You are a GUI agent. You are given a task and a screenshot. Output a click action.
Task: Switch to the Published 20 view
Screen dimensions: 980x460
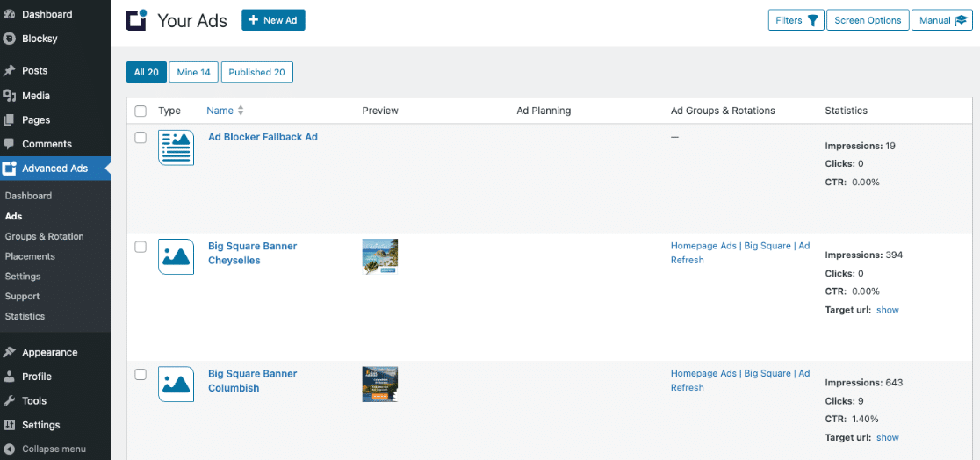pos(257,72)
